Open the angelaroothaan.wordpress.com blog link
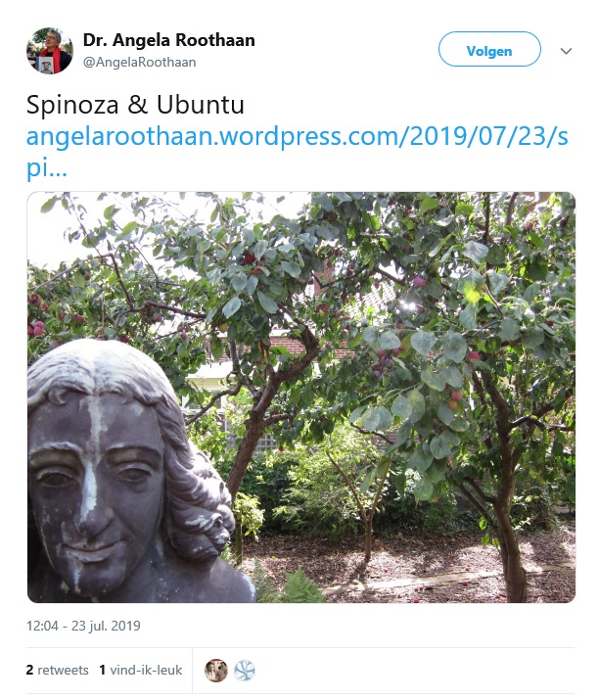The width and height of the screenshot is (598, 700). tap(297, 137)
